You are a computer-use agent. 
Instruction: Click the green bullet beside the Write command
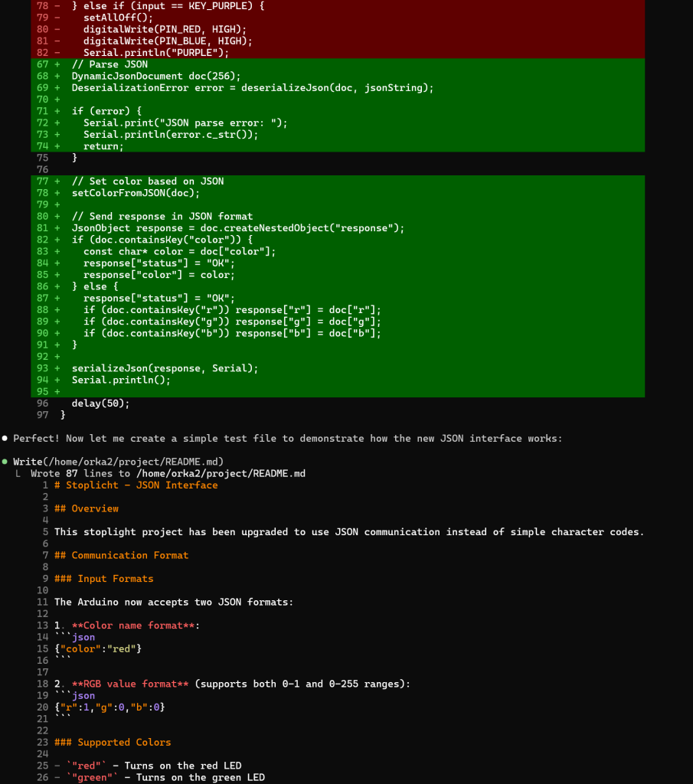pyautogui.click(x=5, y=462)
